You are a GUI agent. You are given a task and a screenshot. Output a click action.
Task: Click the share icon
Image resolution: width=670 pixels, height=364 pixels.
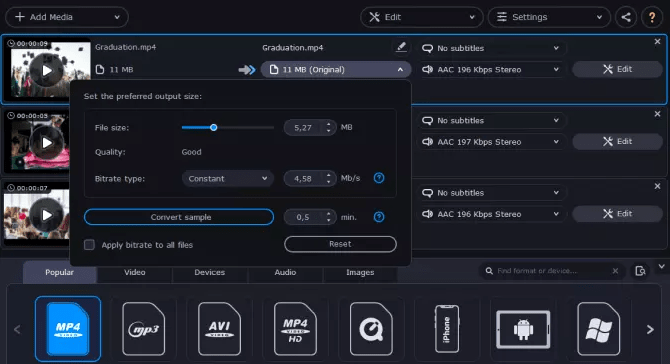coord(626,17)
